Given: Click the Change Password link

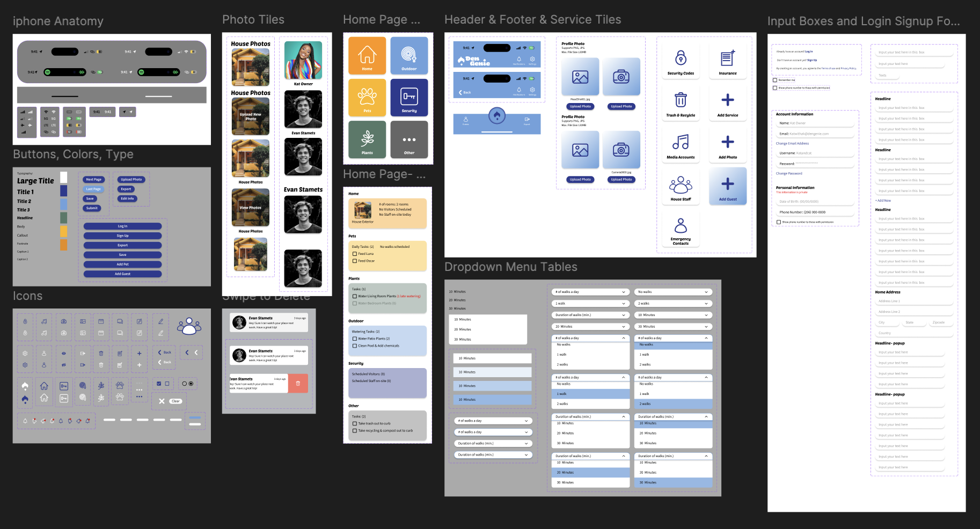Looking at the screenshot, I should pos(789,173).
